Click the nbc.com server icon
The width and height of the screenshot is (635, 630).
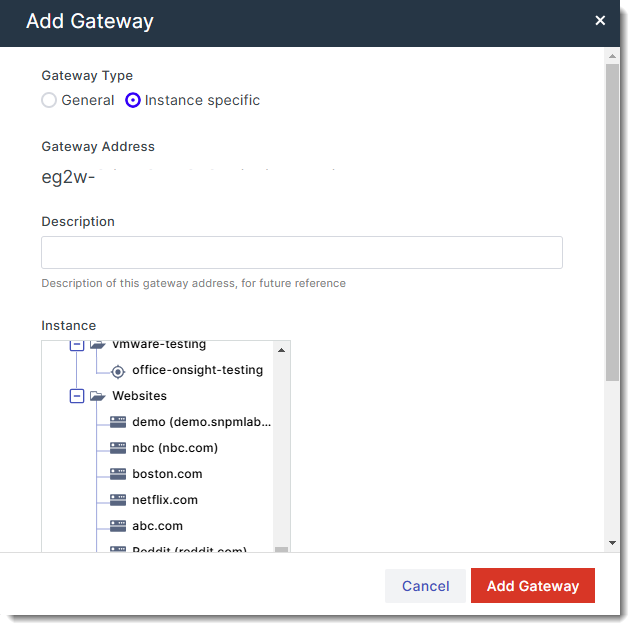click(117, 448)
